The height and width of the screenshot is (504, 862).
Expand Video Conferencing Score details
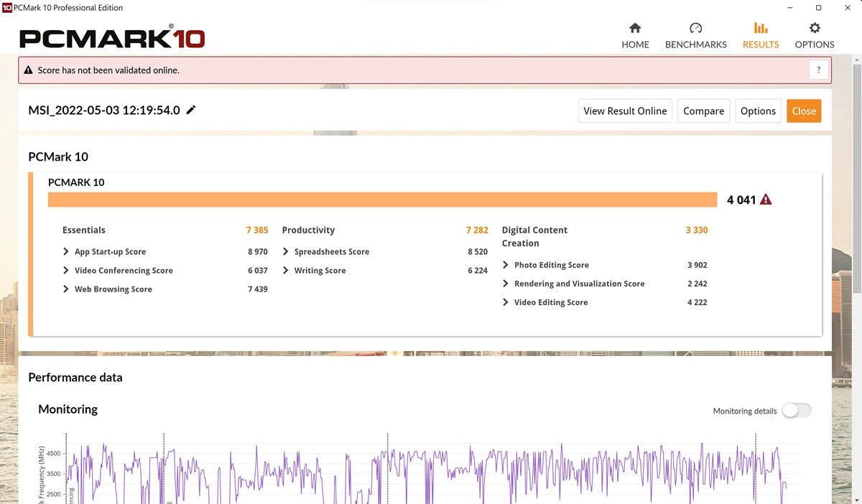[67, 271]
